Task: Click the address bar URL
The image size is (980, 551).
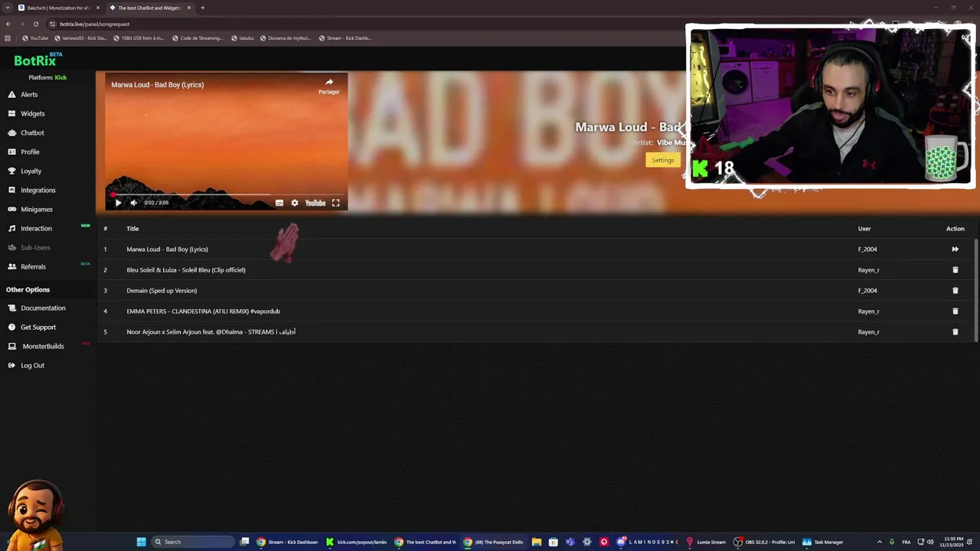Action: (x=95, y=24)
